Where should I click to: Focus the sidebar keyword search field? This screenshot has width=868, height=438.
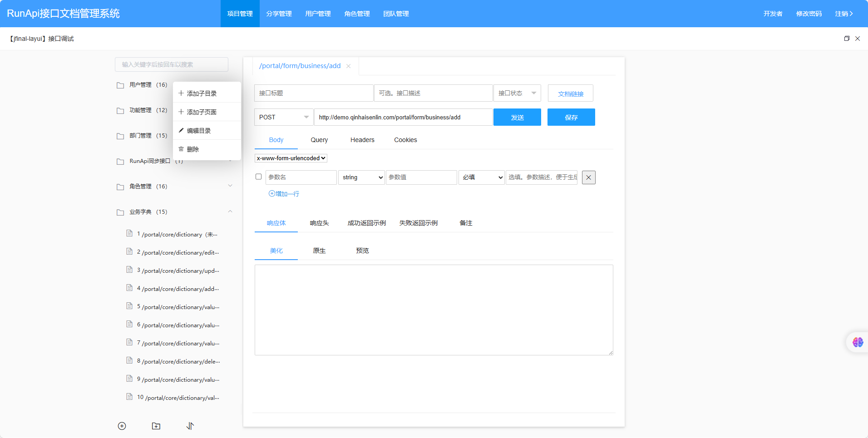(x=172, y=64)
